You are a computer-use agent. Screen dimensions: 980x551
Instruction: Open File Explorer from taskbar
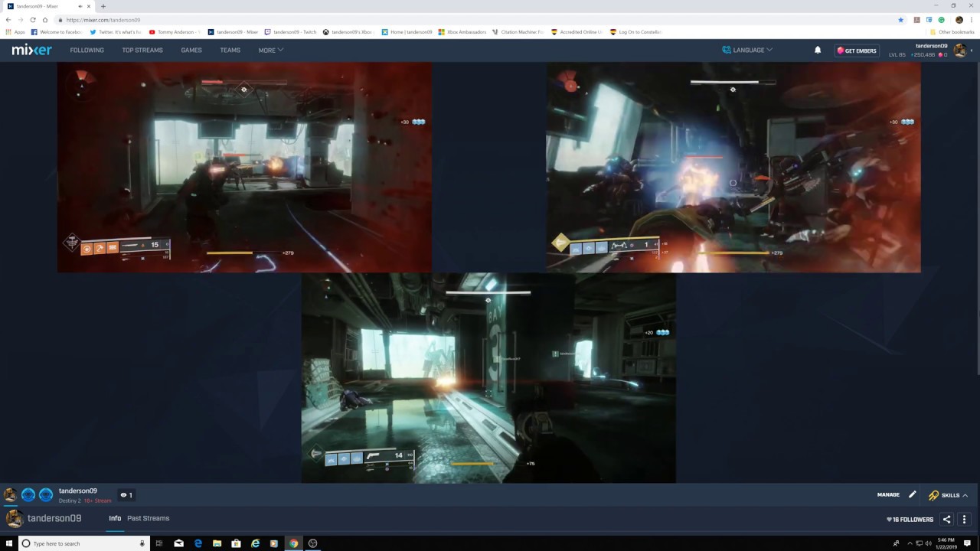pos(217,543)
